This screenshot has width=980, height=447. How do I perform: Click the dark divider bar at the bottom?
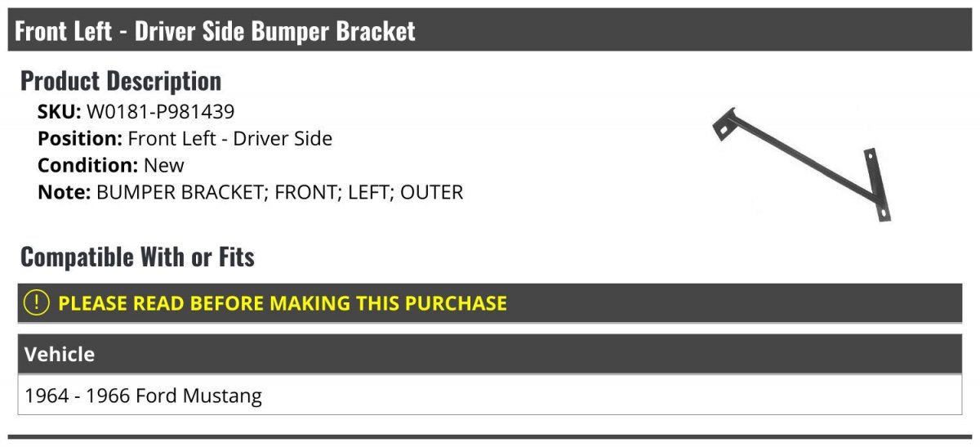(489, 437)
